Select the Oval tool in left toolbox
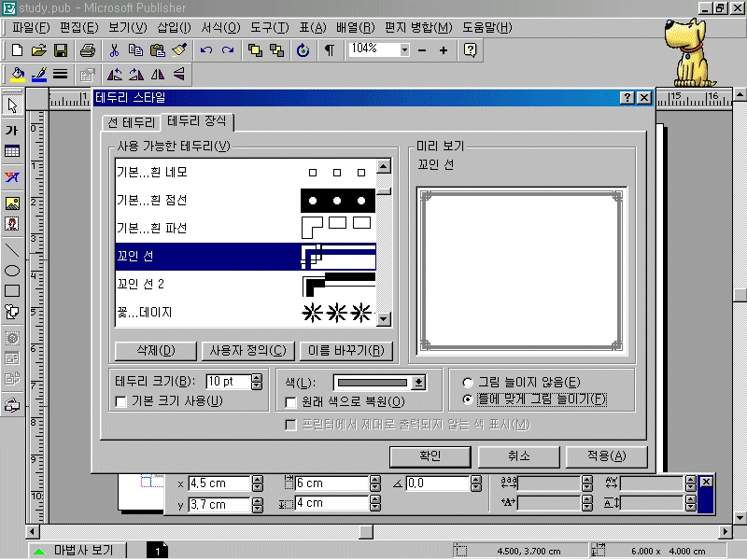The height and width of the screenshot is (560, 747). pos(12,271)
